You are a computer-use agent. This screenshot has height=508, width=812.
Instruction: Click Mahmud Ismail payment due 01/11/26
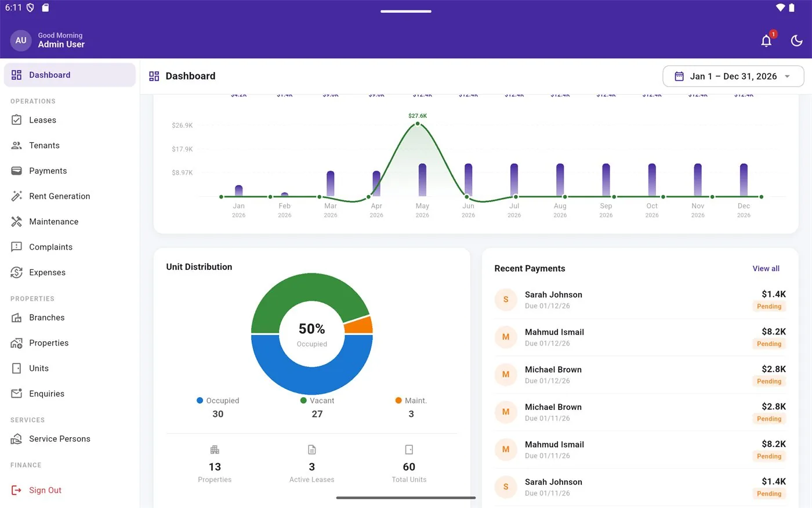click(x=640, y=449)
